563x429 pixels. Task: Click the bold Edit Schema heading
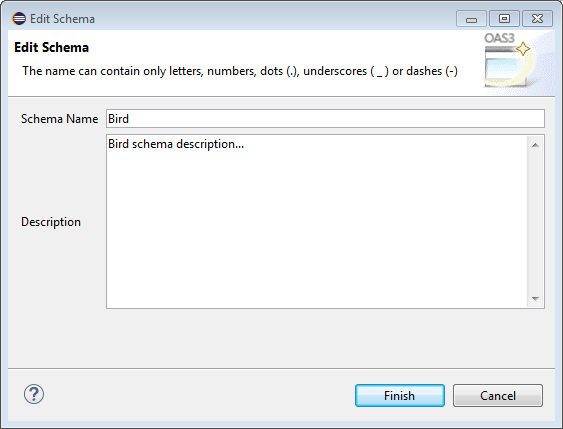pyautogui.click(x=51, y=47)
